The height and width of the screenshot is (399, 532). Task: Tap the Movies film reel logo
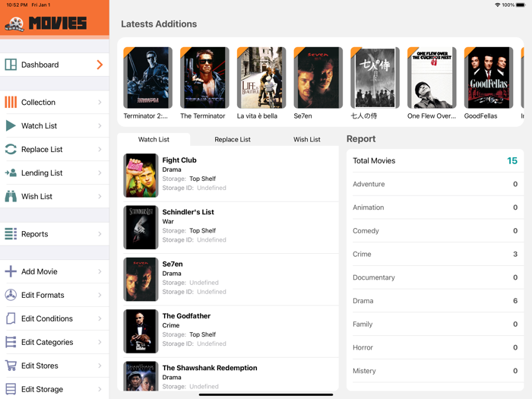tap(14, 24)
